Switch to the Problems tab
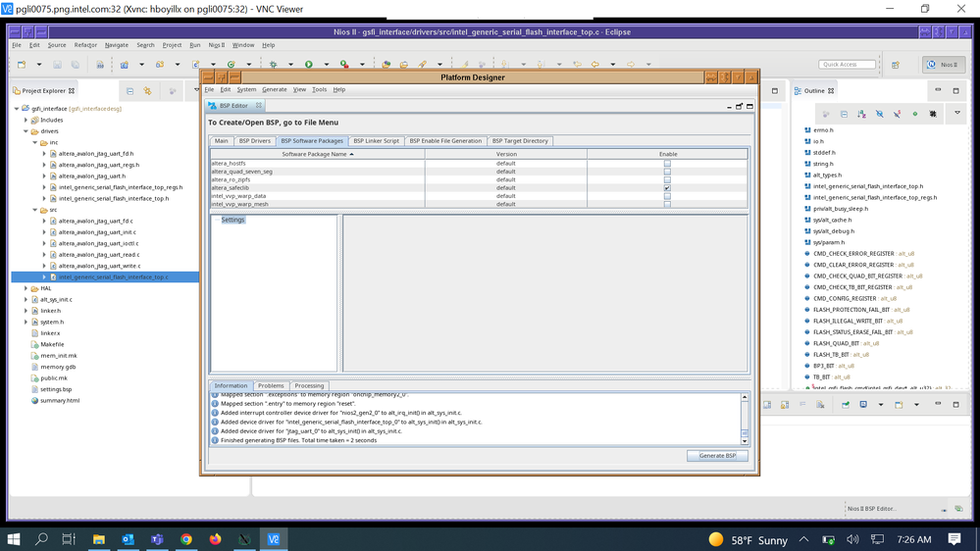980x551 pixels. [x=271, y=386]
